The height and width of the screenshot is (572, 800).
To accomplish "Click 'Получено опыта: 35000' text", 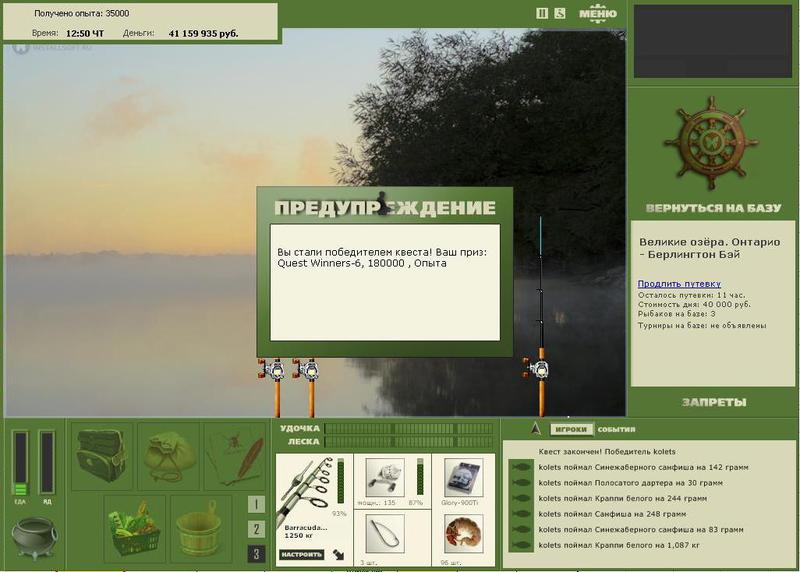I will tap(82, 13).
